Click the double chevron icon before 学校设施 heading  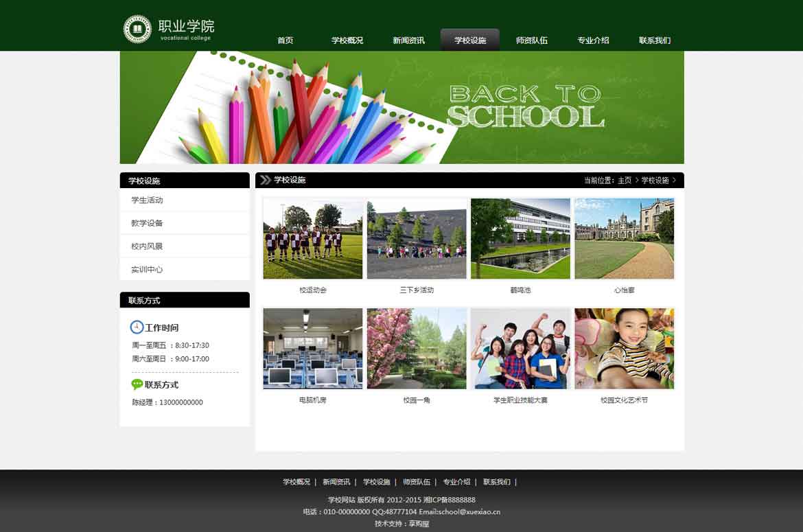[265, 180]
